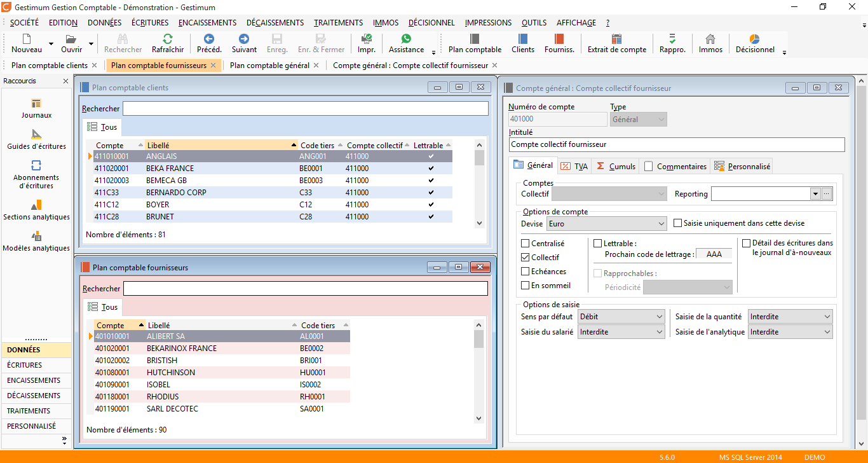868x463 pixels.
Task: Close Plan comptable clients document tab
Action: coord(95,66)
